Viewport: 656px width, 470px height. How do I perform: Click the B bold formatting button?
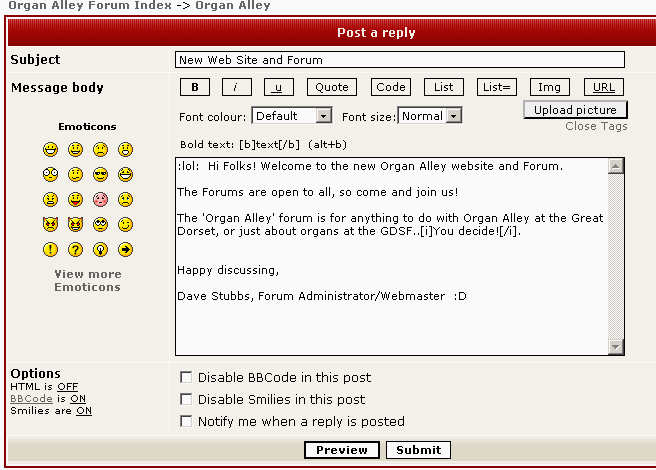(195, 87)
